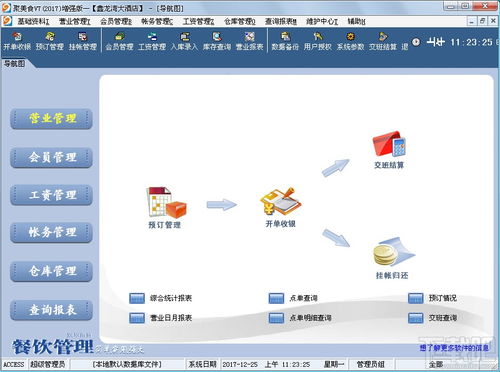This screenshot has height=372, width=500.
Task: Click the 预订管理 calendar icon in the flowchart
Action: [x=166, y=202]
